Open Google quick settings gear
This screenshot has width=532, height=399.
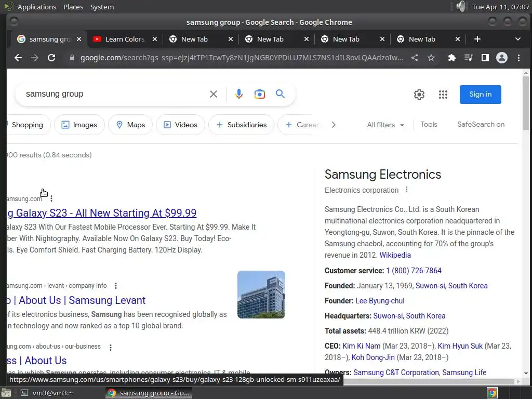tap(419, 95)
